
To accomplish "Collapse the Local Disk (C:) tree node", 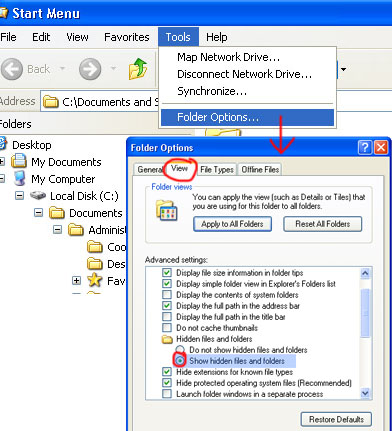I will 20,195.
